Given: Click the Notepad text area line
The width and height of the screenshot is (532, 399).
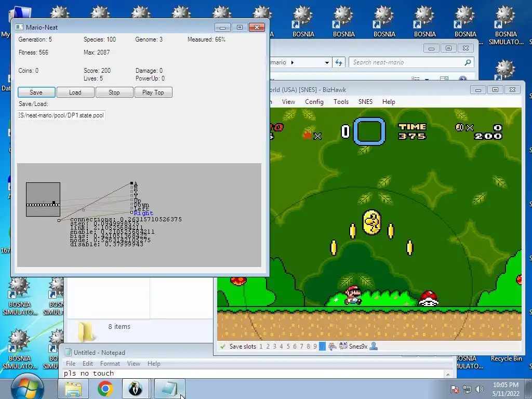Looking at the screenshot, I should click(x=253, y=374).
